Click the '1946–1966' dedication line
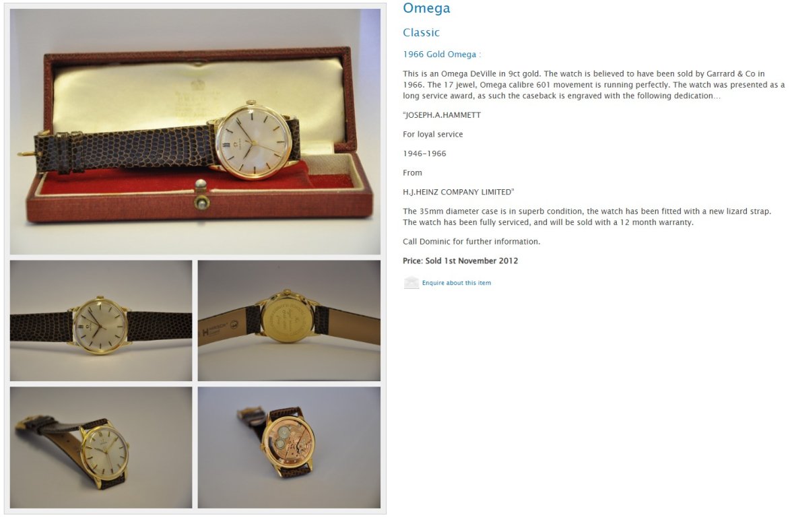Viewport: 792px width, 532px height. 424,154
